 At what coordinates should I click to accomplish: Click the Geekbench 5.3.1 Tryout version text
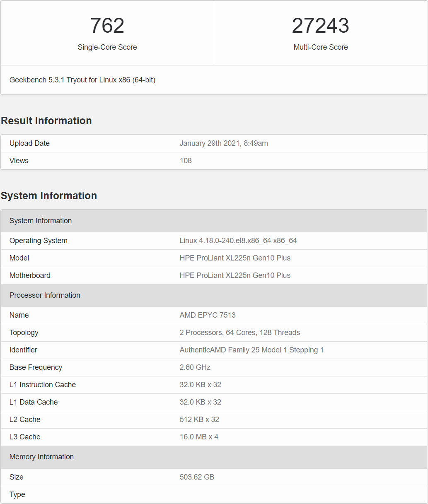[x=82, y=80]
